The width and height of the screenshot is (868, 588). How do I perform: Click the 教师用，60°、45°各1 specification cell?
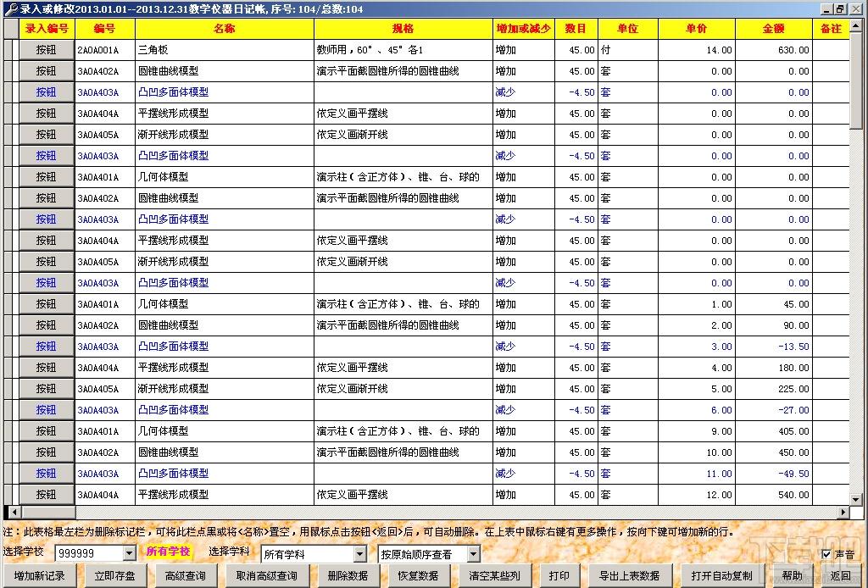403,50
